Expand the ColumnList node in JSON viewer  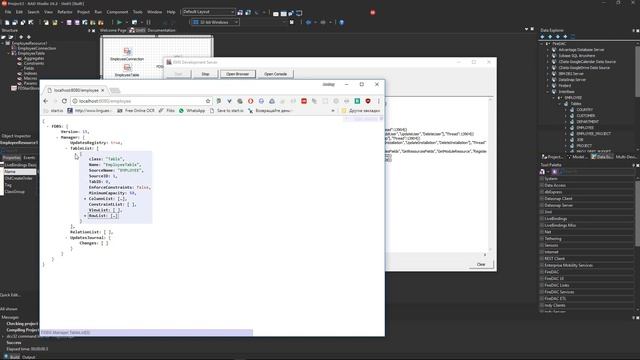click(x=85, y=199)
